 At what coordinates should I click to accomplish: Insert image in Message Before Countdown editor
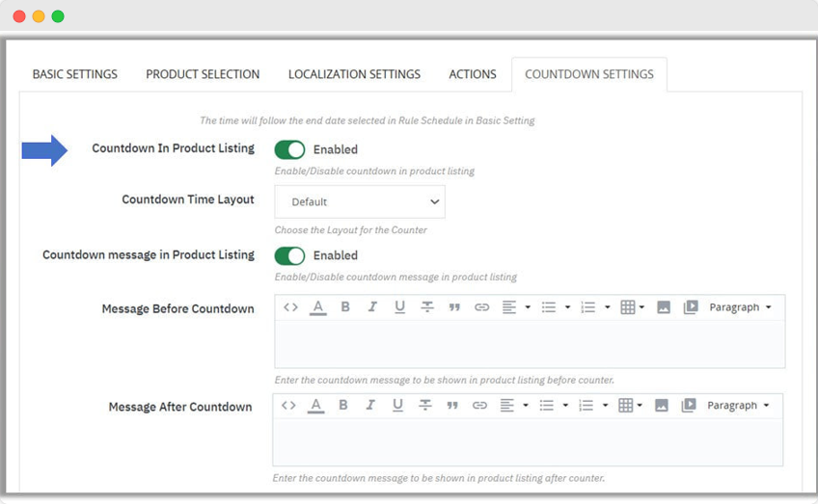pos(664,307)
